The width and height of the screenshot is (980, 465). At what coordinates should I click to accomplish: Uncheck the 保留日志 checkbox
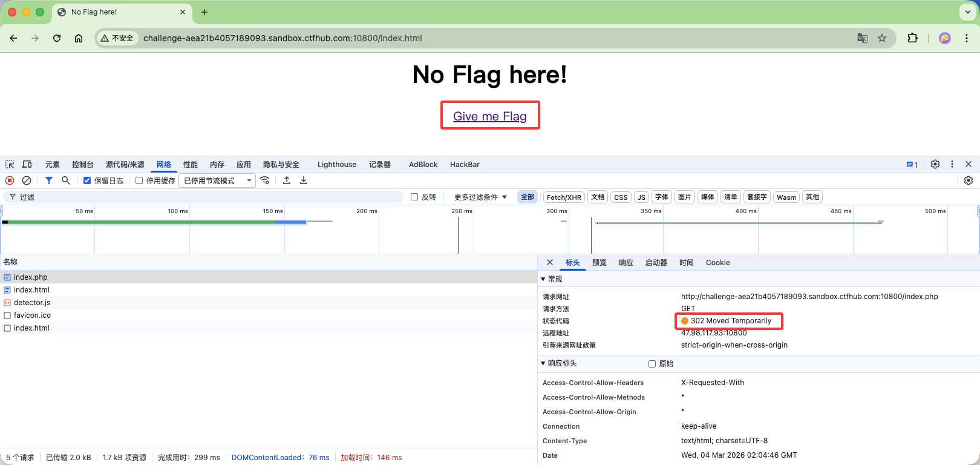(x=87, y=180)
